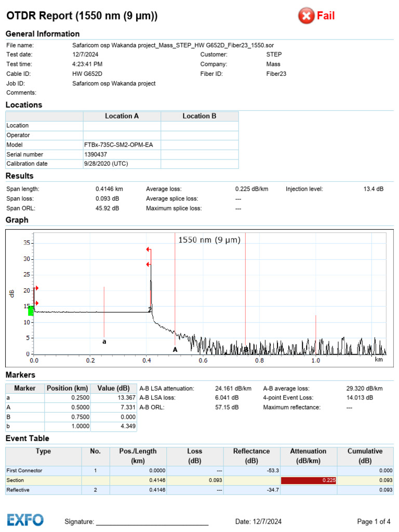Click the footer Date: 12/7/2024
399x532 pixels.
(x=258, y=522)
